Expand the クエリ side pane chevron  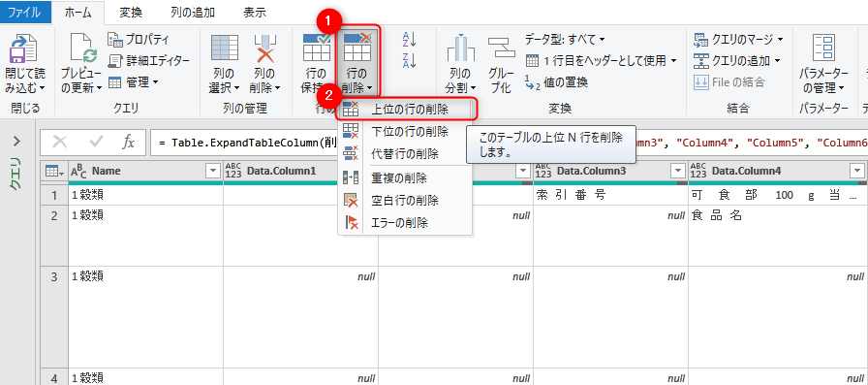pyautogui.click(x=16, y=142)
